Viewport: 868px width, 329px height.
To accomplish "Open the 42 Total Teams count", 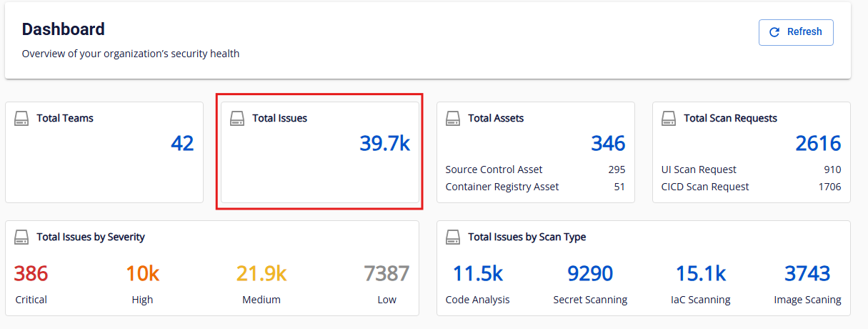I will click(182, 144).
